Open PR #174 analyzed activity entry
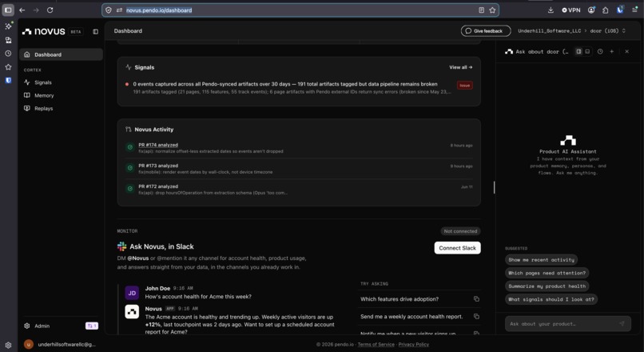Screen dimensions: 644x352 coord(299,148)
